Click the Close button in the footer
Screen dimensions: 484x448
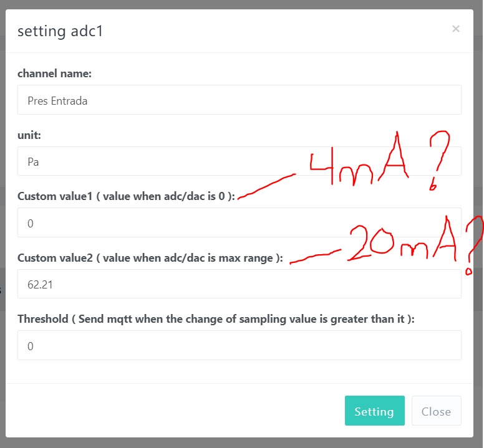436,411
